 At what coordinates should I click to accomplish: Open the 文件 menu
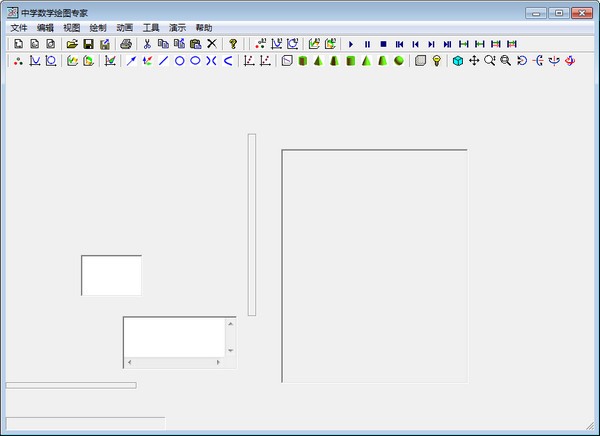pyautogui.click(x=19, y=28)
